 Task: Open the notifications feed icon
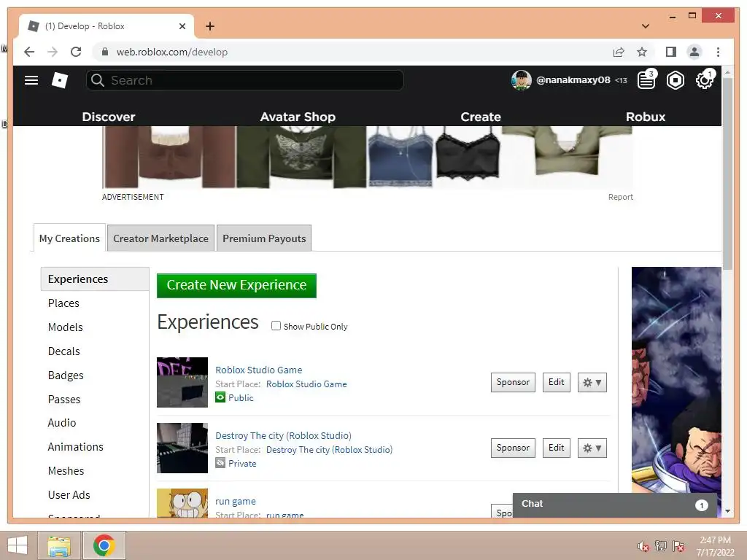click(x=646, y=80)
